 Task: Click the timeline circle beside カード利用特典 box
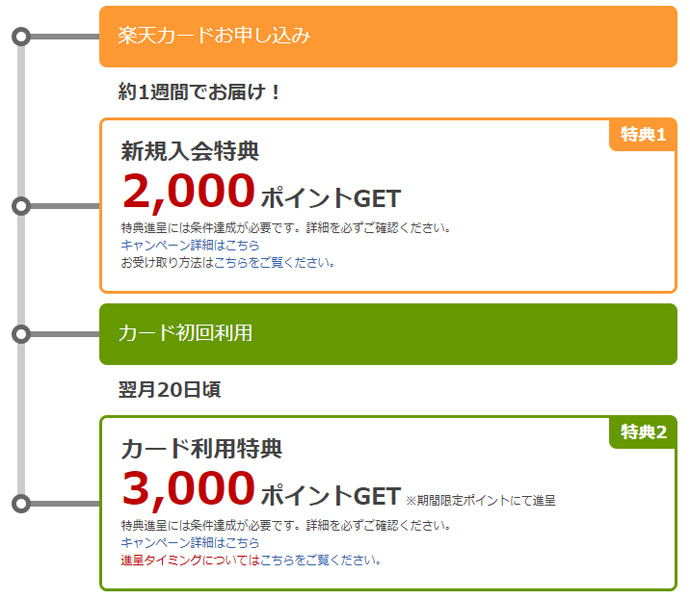point(21,503)
